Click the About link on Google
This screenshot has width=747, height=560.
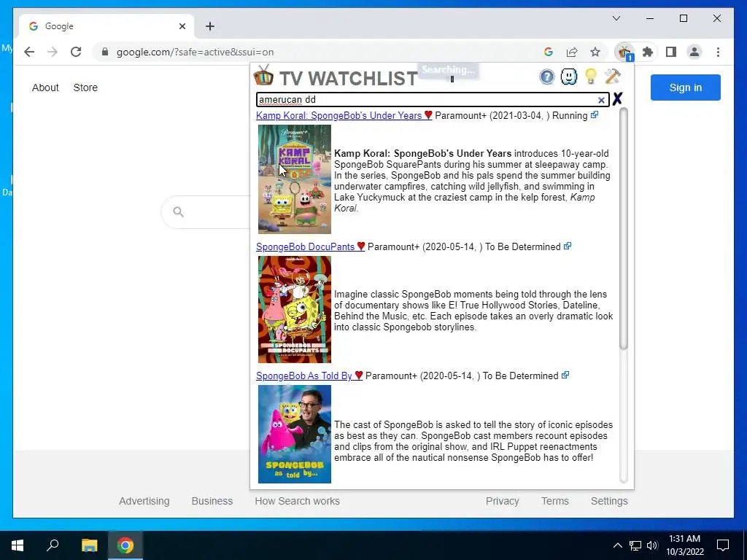pyautogui.click(x=45, y=87)
